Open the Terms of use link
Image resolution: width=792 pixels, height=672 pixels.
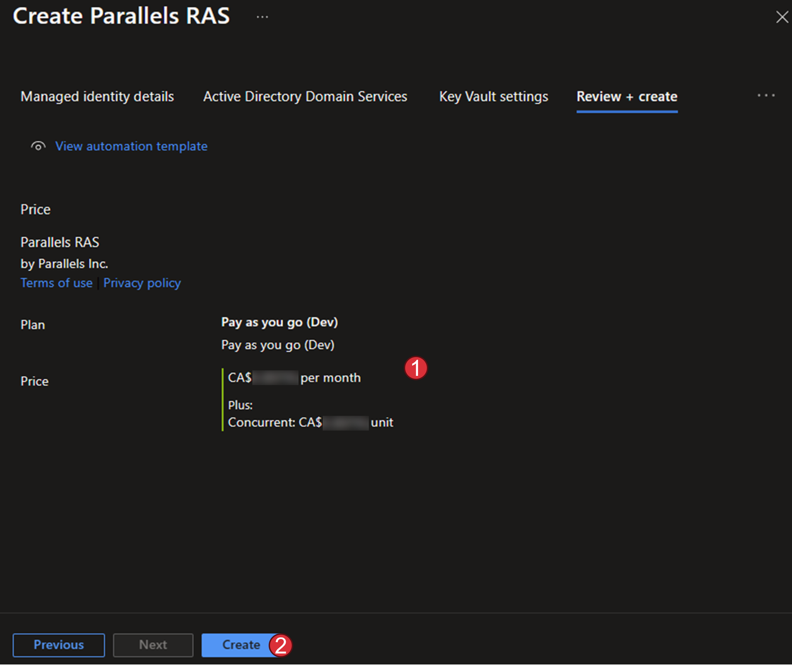pyautogui.click(x=56, y=283)
